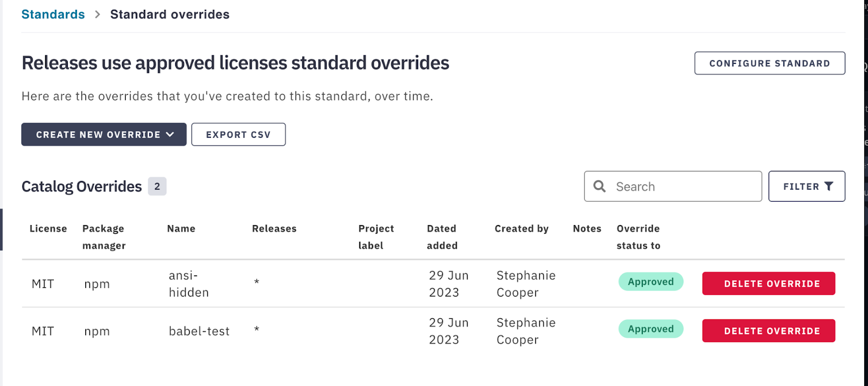Select the babel-test package name
The height and width of the screenshot is (386, 868).
click(199, 331)
